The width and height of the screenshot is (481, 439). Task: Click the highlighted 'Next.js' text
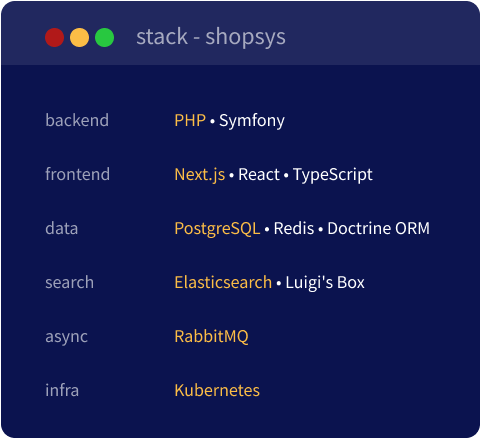pos(200,175)
